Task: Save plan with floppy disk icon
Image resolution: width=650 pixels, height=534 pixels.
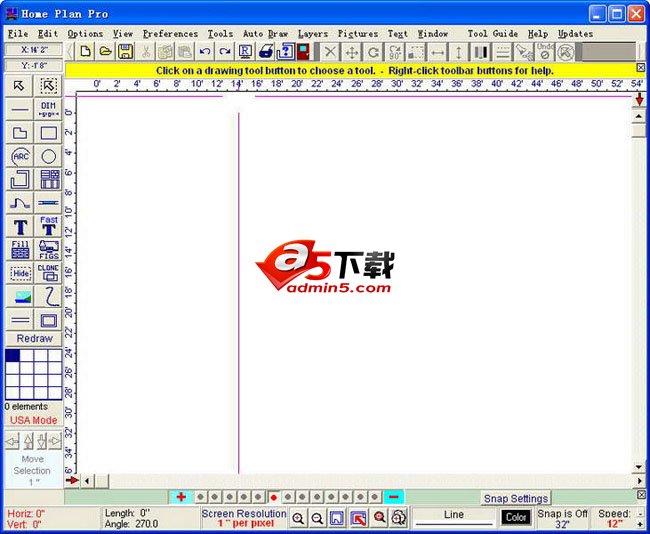Action: coord(125,52)
